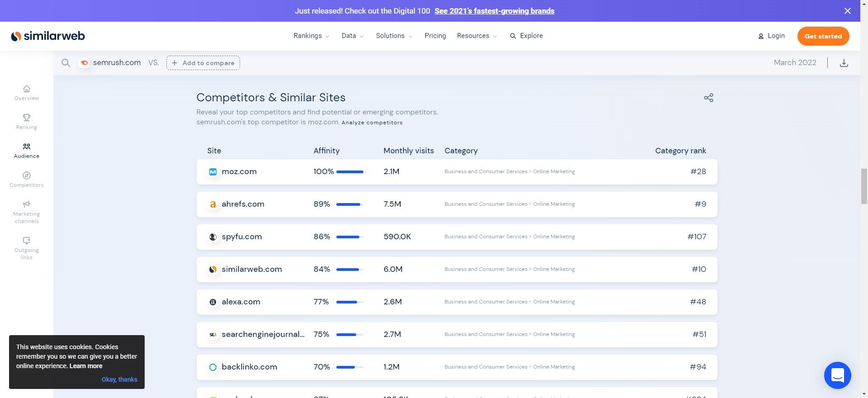The width and height of the screenshot is (868, 398).
Task: Accept cookies with Okay, thanks
Action: (119, 379)
